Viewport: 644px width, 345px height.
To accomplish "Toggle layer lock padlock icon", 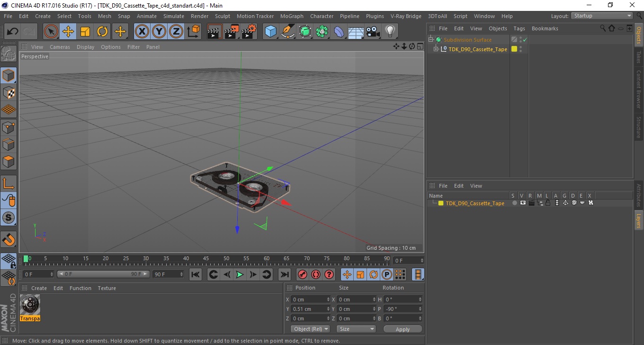I will (547, 203).
